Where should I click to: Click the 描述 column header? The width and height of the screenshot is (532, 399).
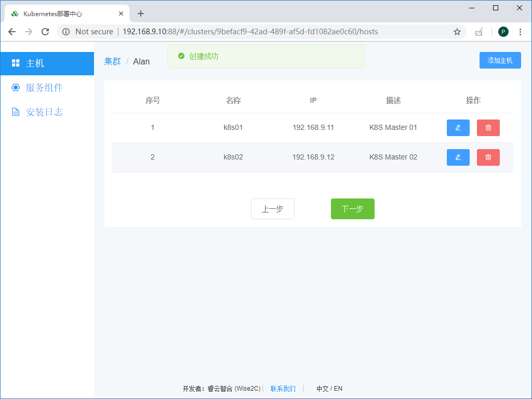click(393, 100)
